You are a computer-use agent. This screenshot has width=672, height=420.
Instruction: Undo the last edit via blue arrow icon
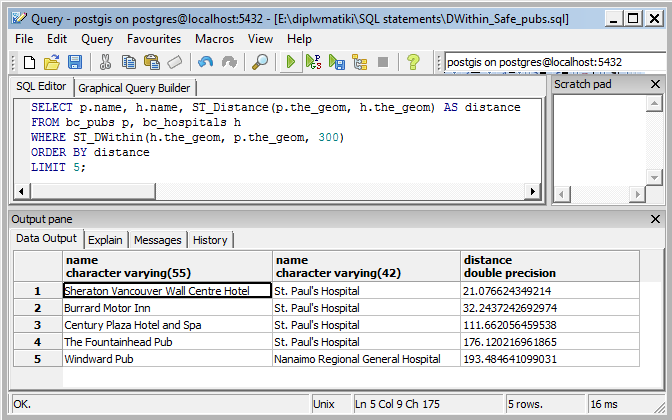pyautogui.click(x=206, y=63)
